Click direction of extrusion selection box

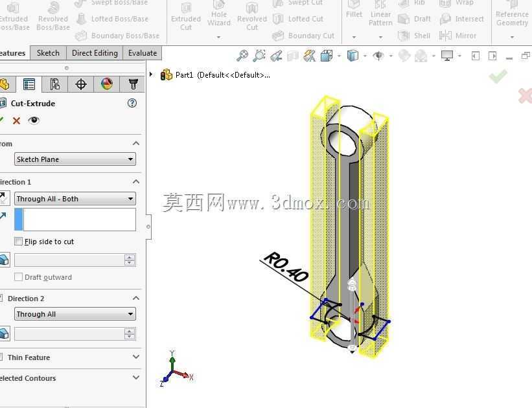click(x=75, y=220)
